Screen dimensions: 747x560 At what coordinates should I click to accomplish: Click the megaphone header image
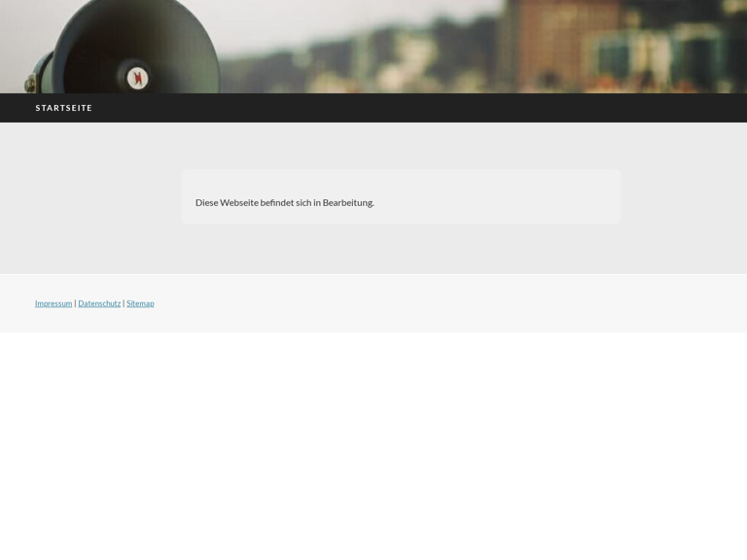[373, 47]
